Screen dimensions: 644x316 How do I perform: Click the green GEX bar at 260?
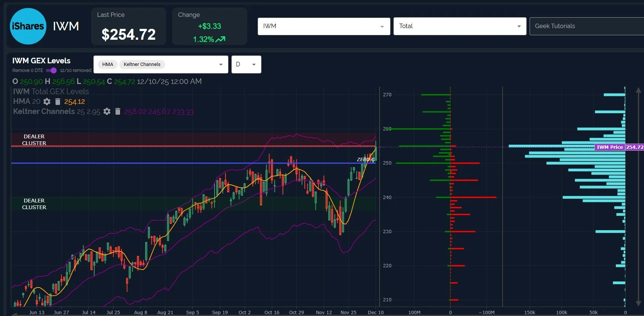coord(418,129)
